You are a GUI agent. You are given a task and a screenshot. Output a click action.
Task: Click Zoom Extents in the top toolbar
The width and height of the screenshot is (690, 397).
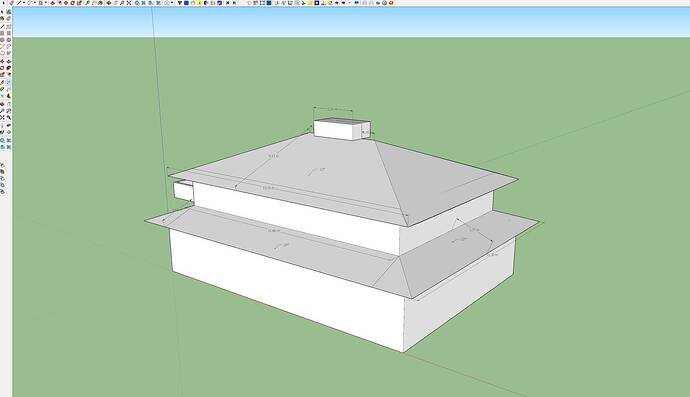click(129, 3)
